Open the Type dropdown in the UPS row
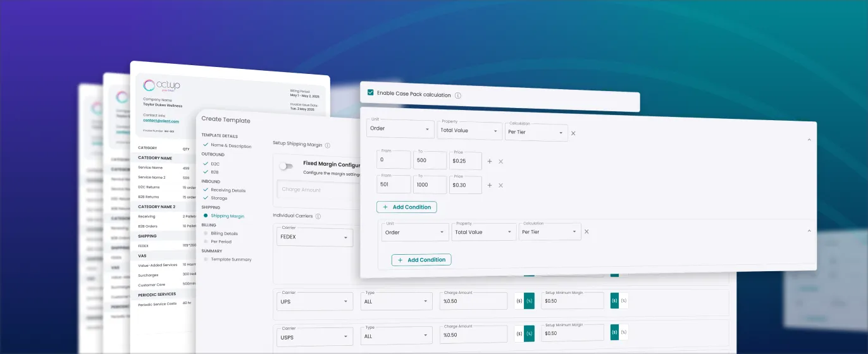Image resolution: width=868 pixels, height=354 pixels. pyautogui.click(x=397, y=301)
